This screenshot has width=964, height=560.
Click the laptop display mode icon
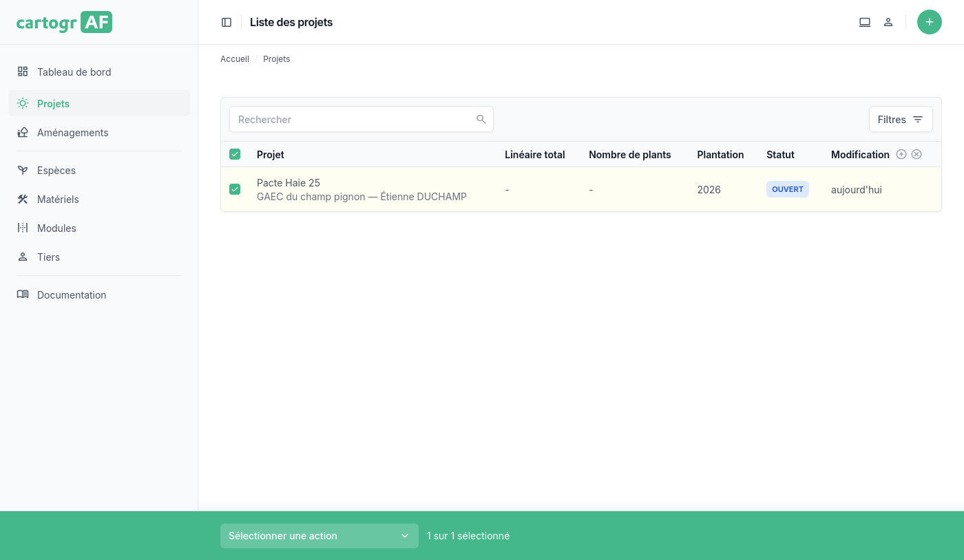tap(865, 22)
